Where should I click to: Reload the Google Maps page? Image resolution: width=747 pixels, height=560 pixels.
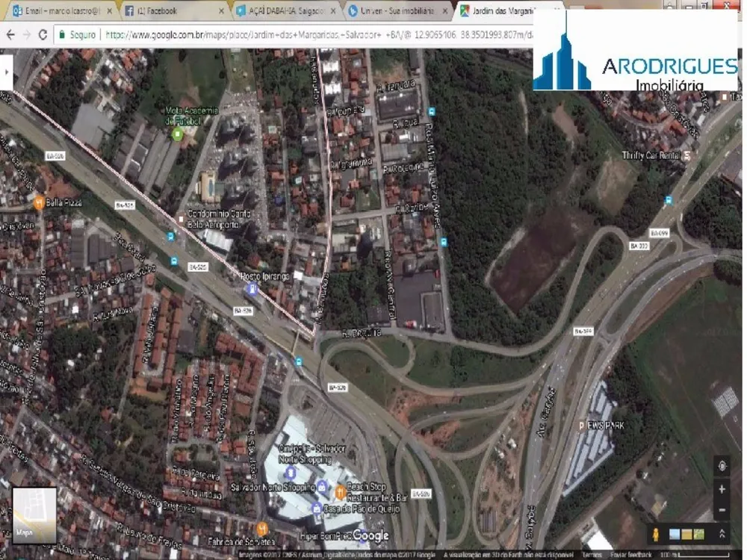click(43, 35)
